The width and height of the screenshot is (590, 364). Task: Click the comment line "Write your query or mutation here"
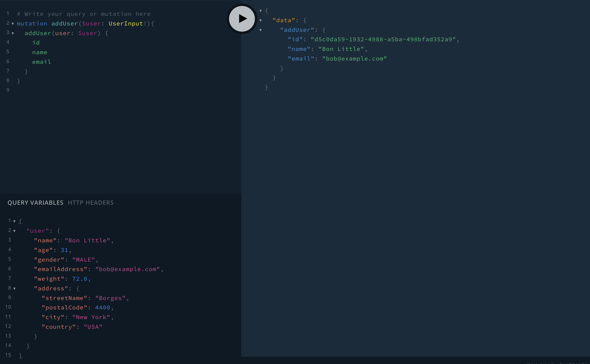(x=84, y=14)
